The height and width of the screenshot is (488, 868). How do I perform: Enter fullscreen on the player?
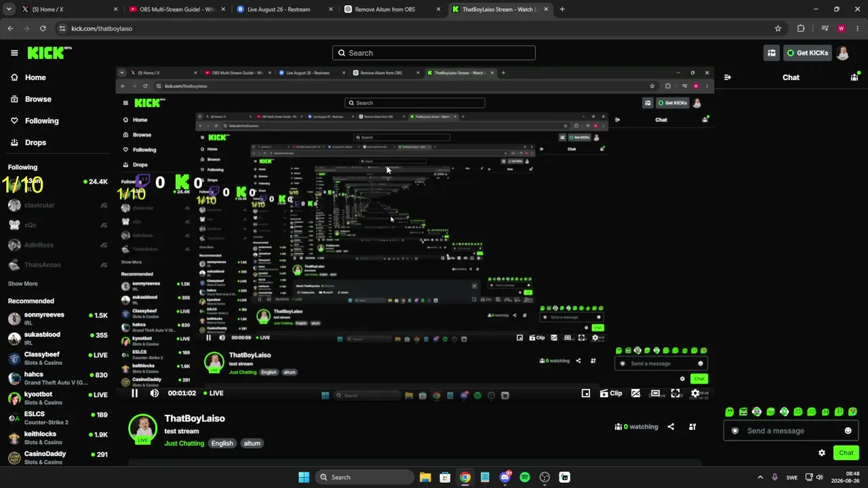[675, 393]
